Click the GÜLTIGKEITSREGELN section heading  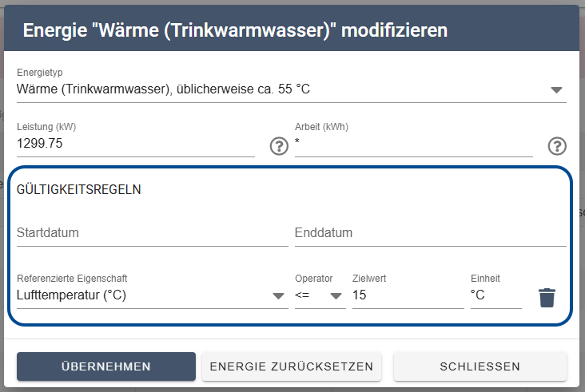tap(79, 190)
